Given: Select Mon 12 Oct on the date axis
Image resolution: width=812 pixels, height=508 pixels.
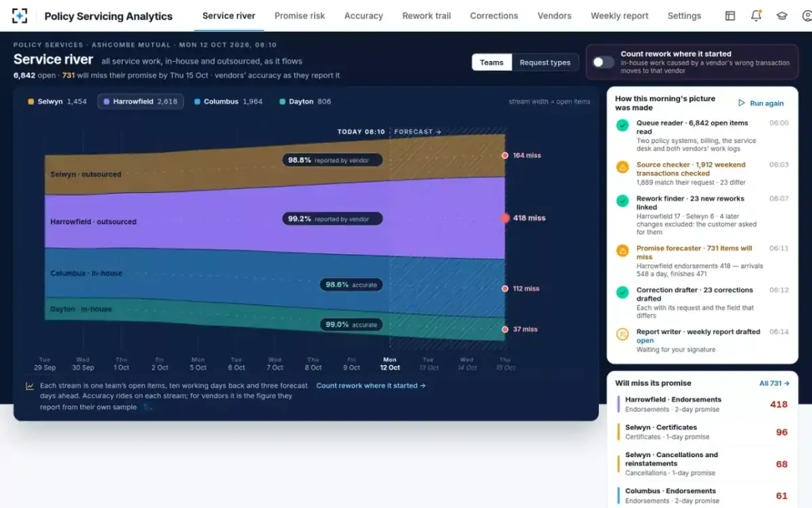Looking at the screenshot, I should click(x=390, y=364).
